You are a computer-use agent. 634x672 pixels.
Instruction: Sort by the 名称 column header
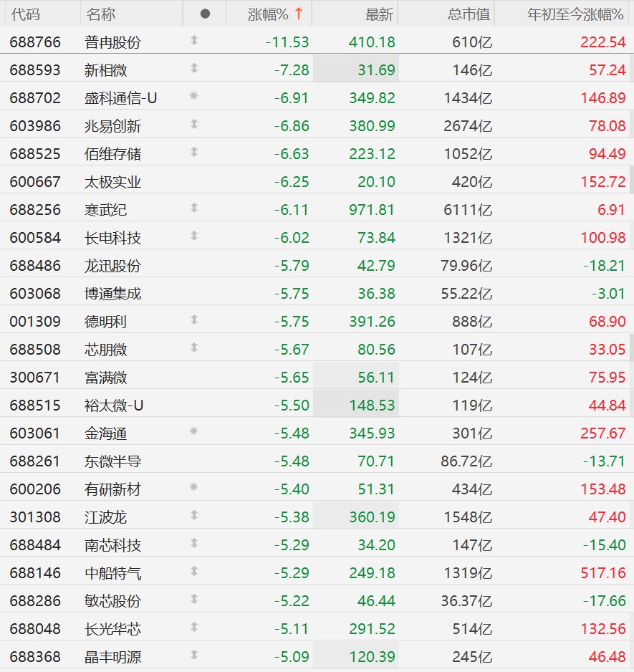coord(101,14)
